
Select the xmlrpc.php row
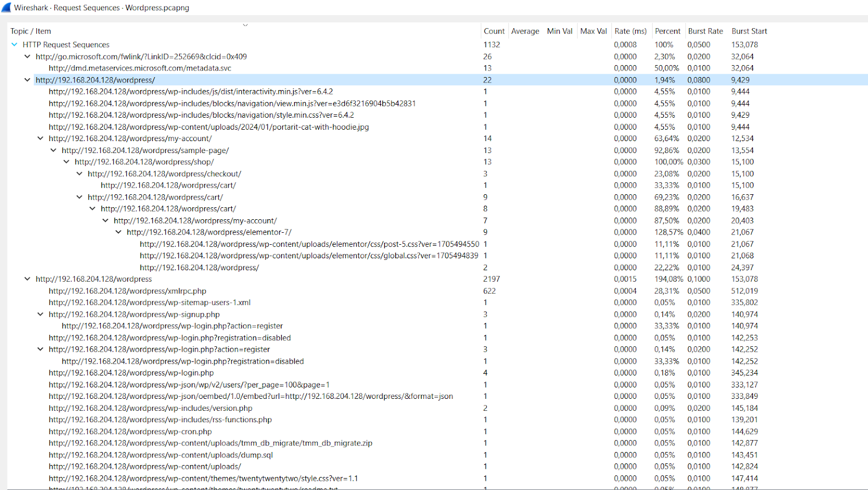coord(437,291)
